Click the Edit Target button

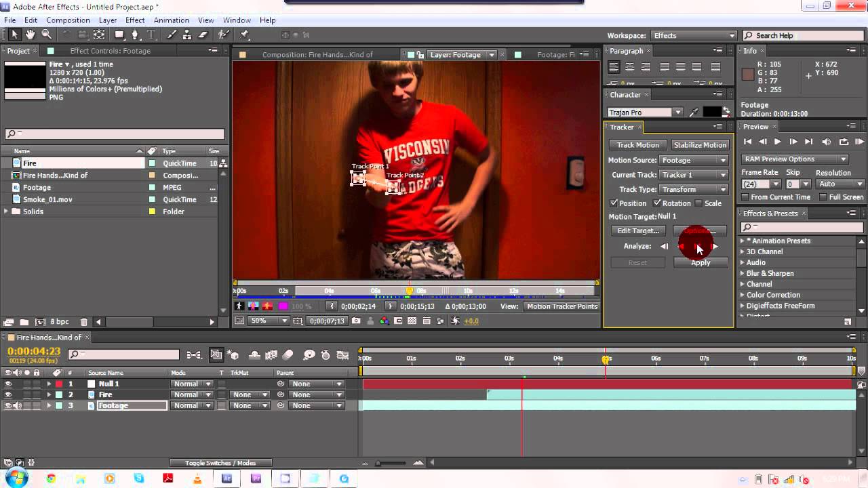(637, 231)
